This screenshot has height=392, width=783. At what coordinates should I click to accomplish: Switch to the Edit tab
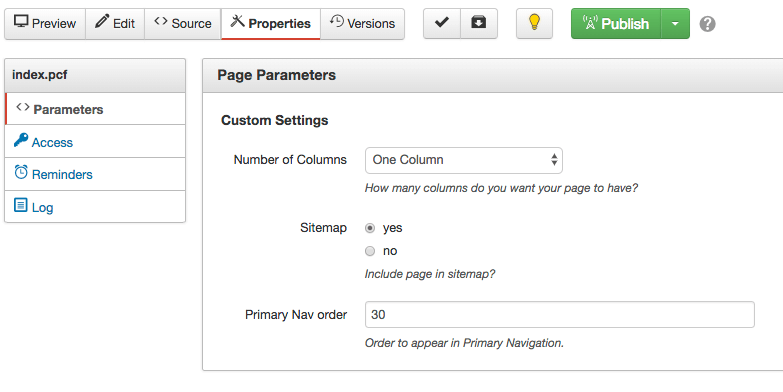pos(115,23)
